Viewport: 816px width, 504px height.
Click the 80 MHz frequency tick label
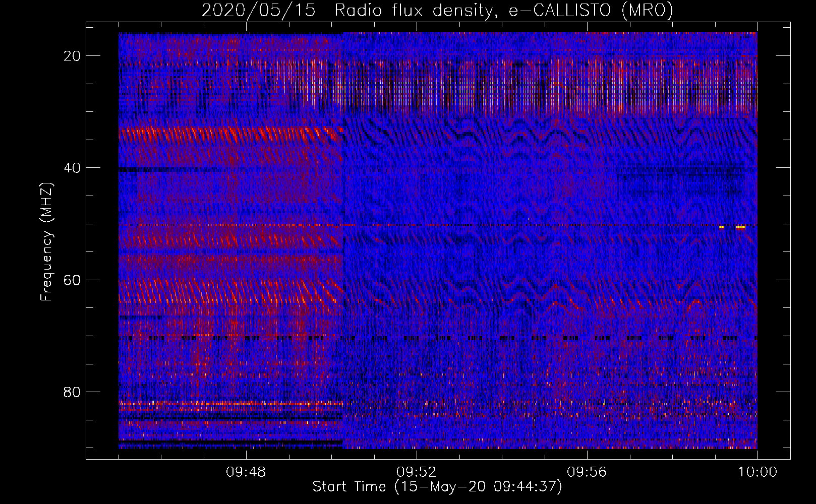pos(73,392)
